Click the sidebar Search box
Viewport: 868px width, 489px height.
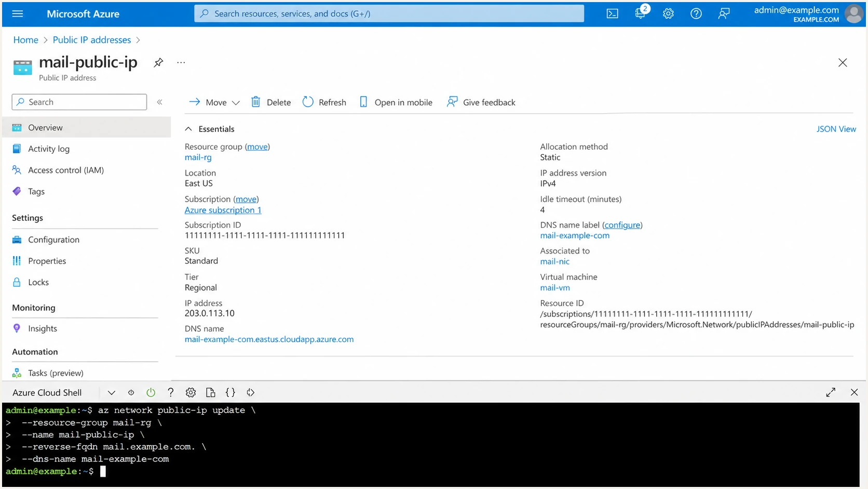[x=79, y=102]
